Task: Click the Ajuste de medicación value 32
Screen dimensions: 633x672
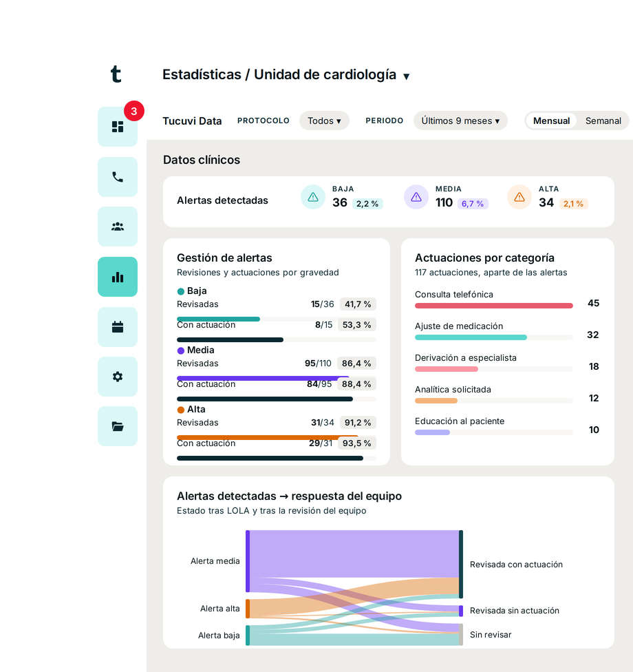Action: (x=592, y=335)
